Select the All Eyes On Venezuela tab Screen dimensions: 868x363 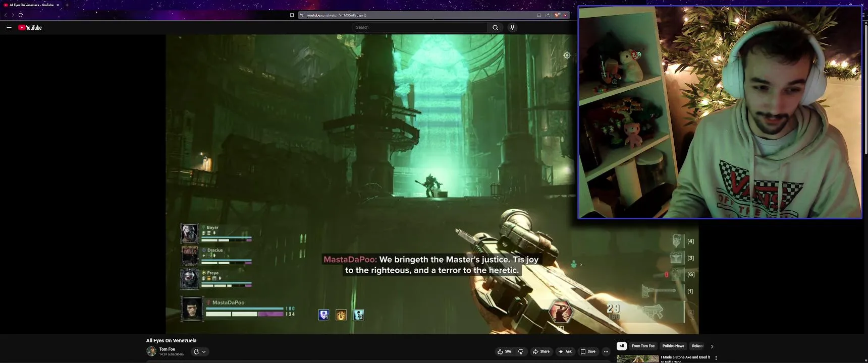click(31, 5)
